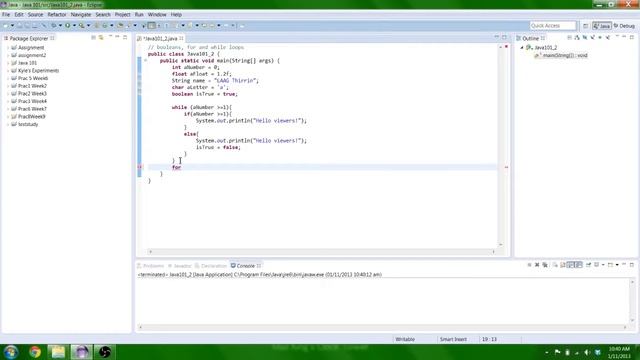Terminate the process in Console toolbar

pos(529,265)
